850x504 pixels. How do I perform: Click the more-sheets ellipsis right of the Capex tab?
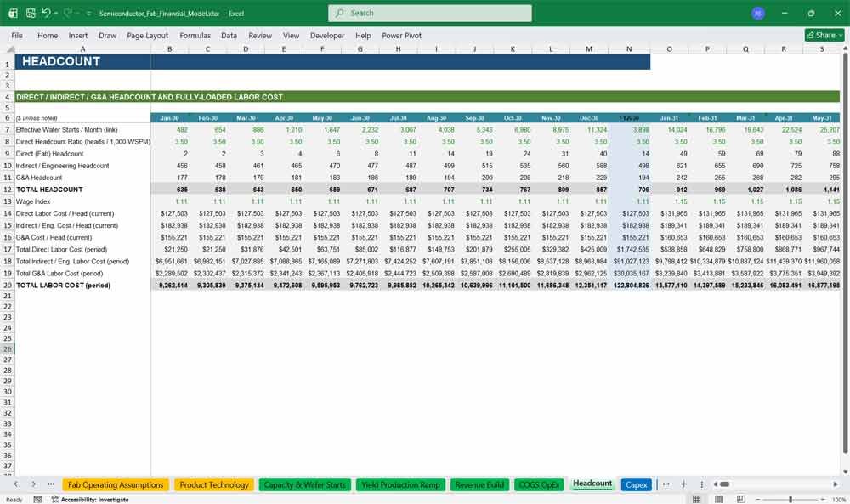click(x=666, y=484)
